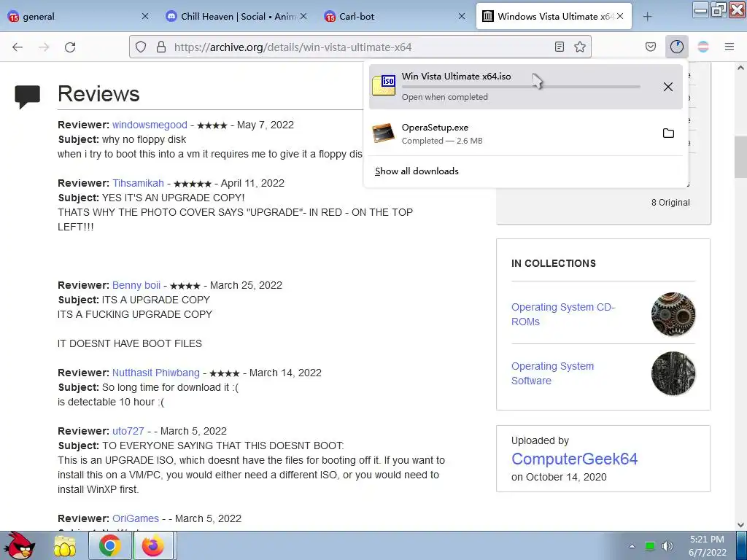Click the taskbar clock showing 5:21 PM
The height and width of the screenshot is (560, 747).
pos(708,545)
